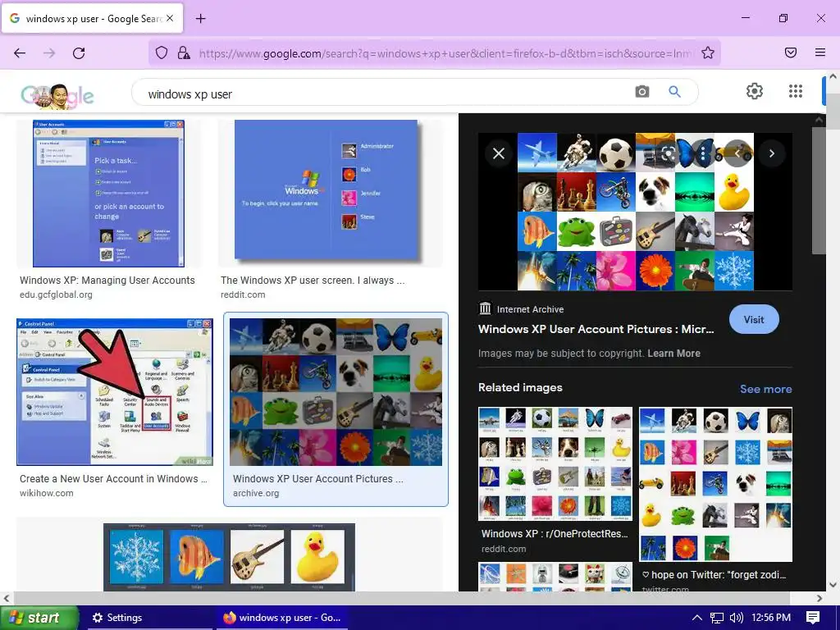This screenshot has width=840, height=630.
Task: Click 'Create a New User Account' caption
Action: click(x=113, y=479)
